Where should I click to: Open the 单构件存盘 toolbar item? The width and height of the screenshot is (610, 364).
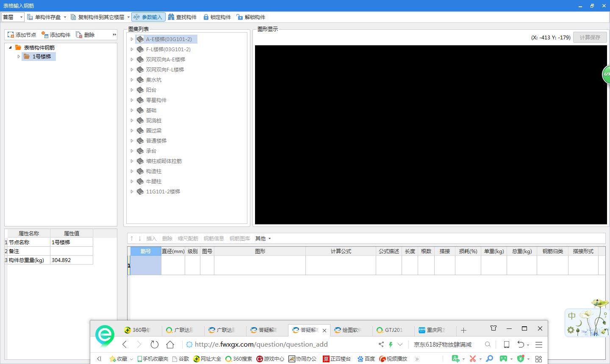tap(44, 17)
